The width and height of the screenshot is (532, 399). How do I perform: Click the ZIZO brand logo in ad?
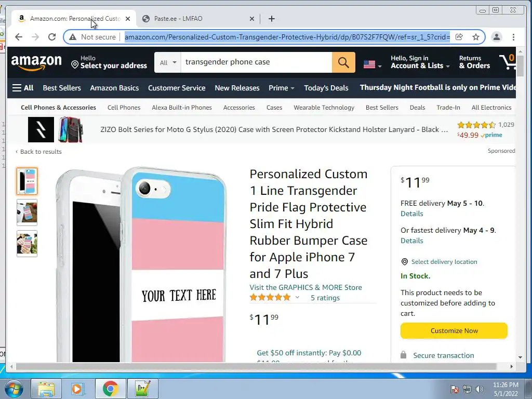[x=41, y=129]
